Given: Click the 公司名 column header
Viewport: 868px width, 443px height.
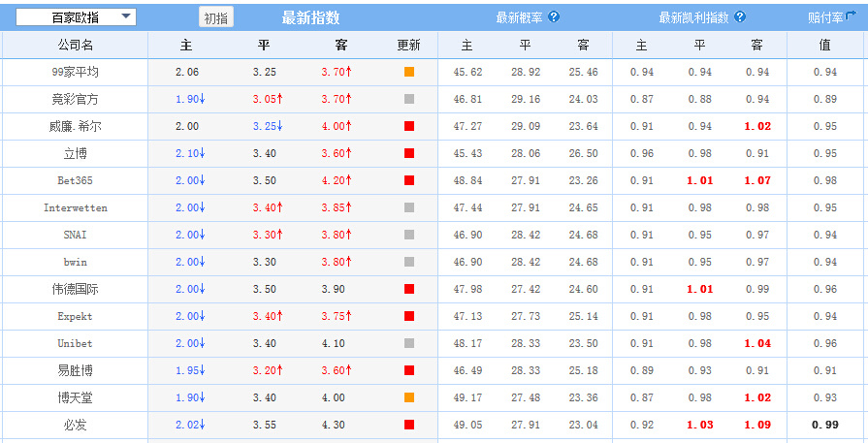Looking at the screenshot, I should click(76, 46).
